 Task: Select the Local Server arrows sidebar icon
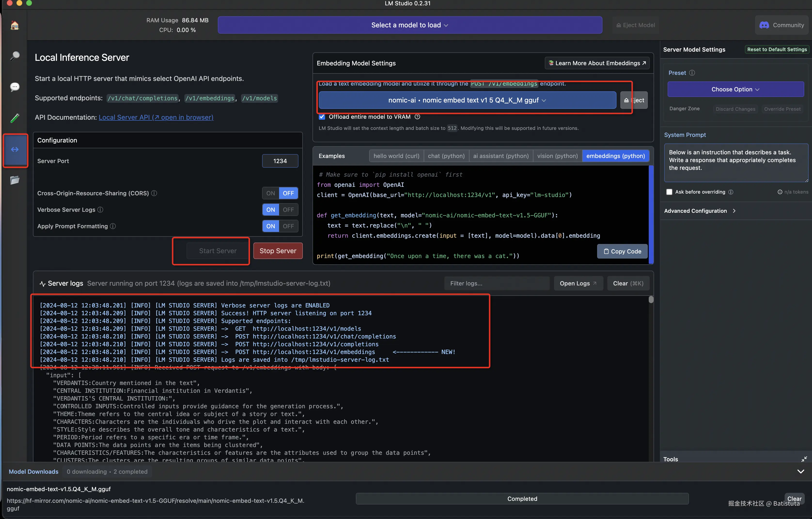tap(15, 149)
